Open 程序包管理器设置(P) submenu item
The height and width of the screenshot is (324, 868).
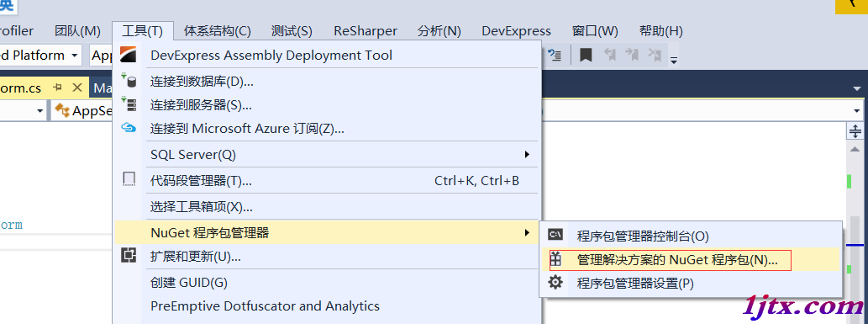click(691, 284)
